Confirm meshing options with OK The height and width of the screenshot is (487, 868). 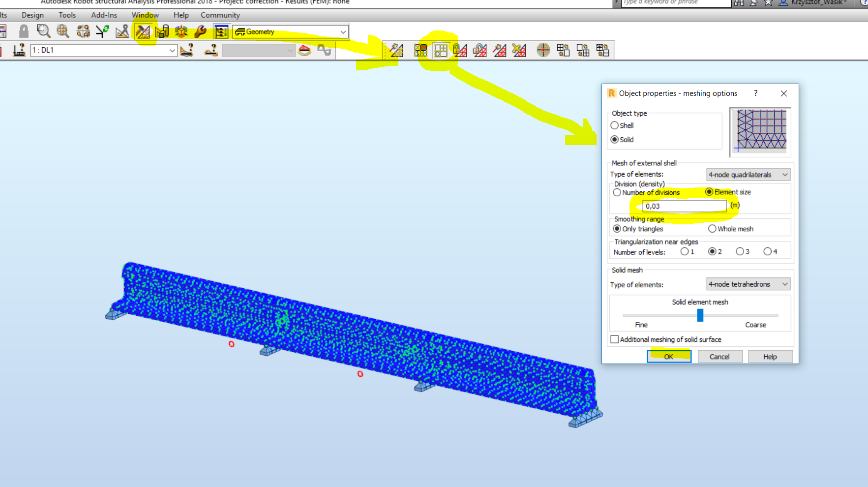[x=669, y=357]
